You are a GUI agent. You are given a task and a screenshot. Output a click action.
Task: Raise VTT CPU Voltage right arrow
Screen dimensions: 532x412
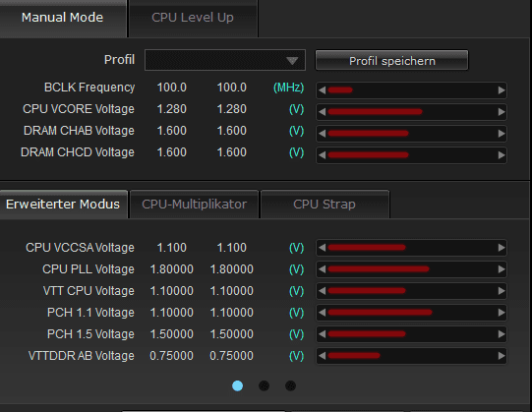point(502,291)
